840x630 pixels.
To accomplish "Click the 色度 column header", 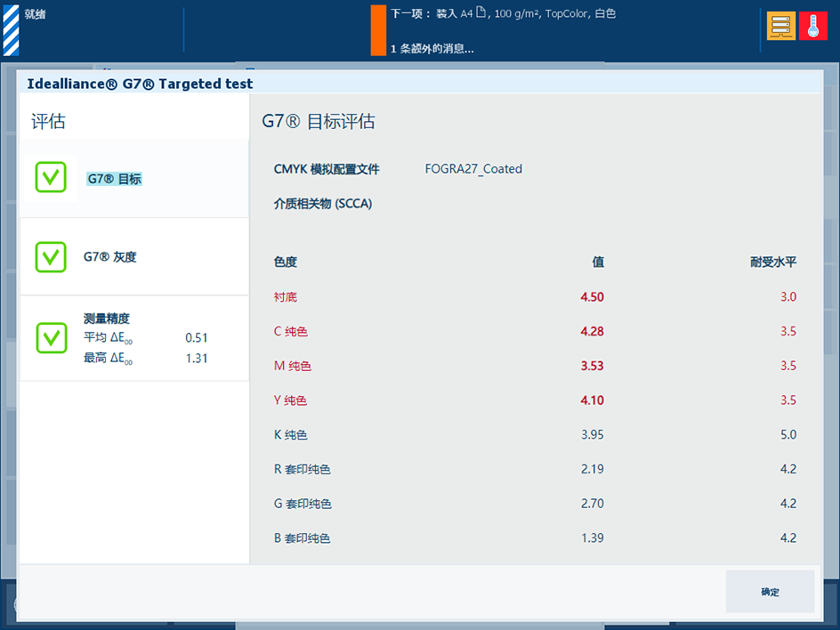I will [x=285, y=262].
